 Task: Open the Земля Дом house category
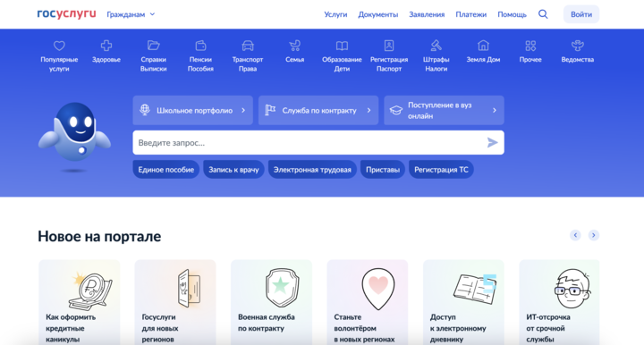point(483,52)
